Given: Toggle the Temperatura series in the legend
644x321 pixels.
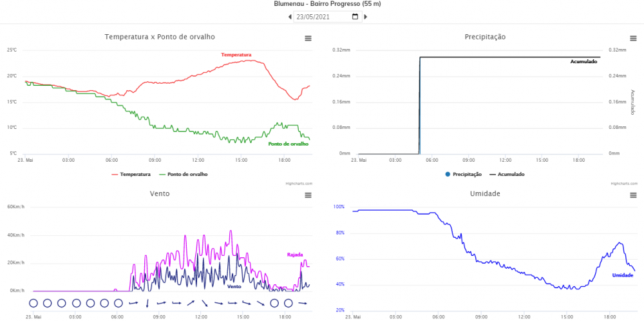Looking at the screenshot, I should click(x=135, y=174).
